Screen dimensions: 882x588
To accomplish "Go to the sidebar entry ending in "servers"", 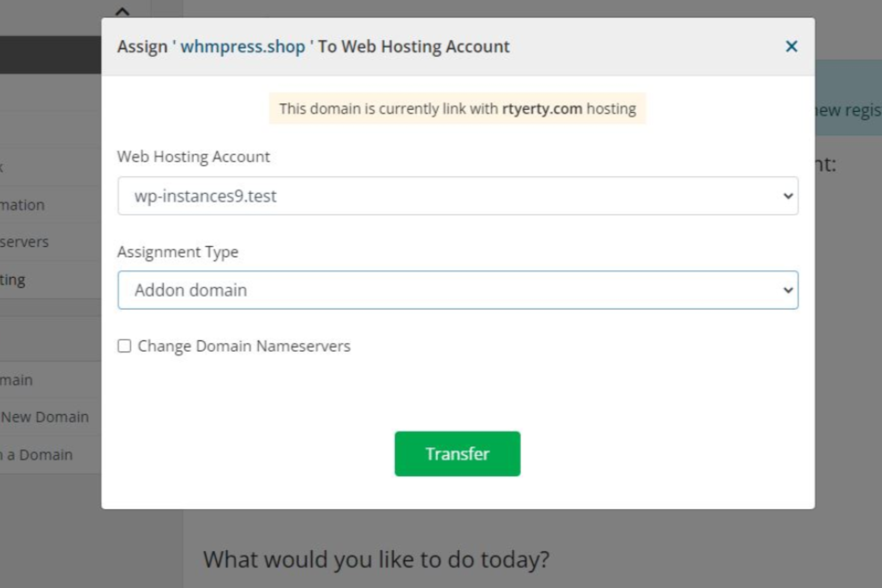I will [x=24, y=242].
